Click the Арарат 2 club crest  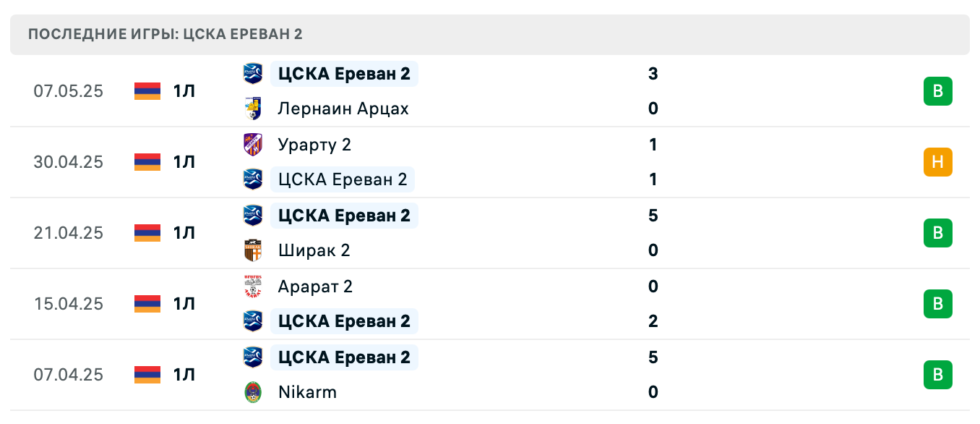tap(253, 286)
